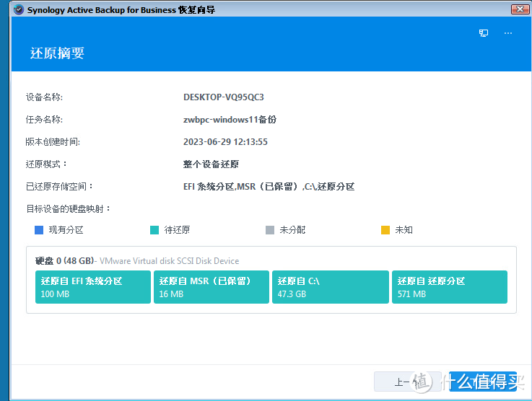Screen dimensions: 532x401
Task: Click device name DESKTOP-VQ95QC3
Action: coord(224,97)
